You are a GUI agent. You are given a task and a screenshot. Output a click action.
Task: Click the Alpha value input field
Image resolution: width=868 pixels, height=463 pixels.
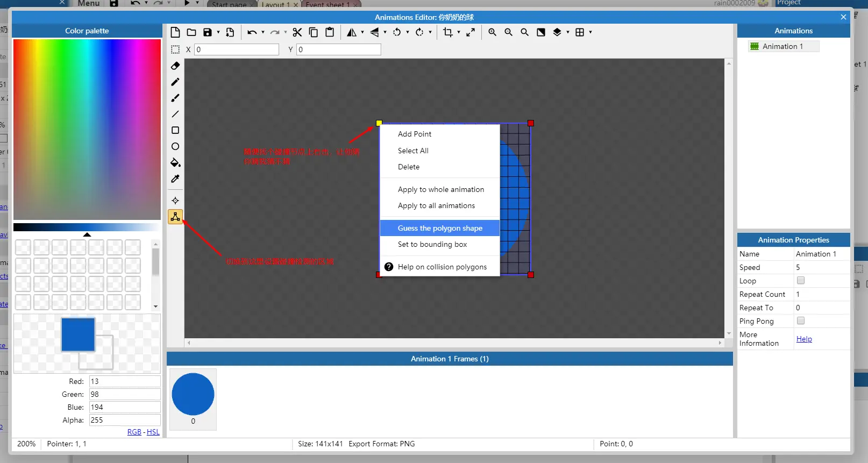point(125,420)
